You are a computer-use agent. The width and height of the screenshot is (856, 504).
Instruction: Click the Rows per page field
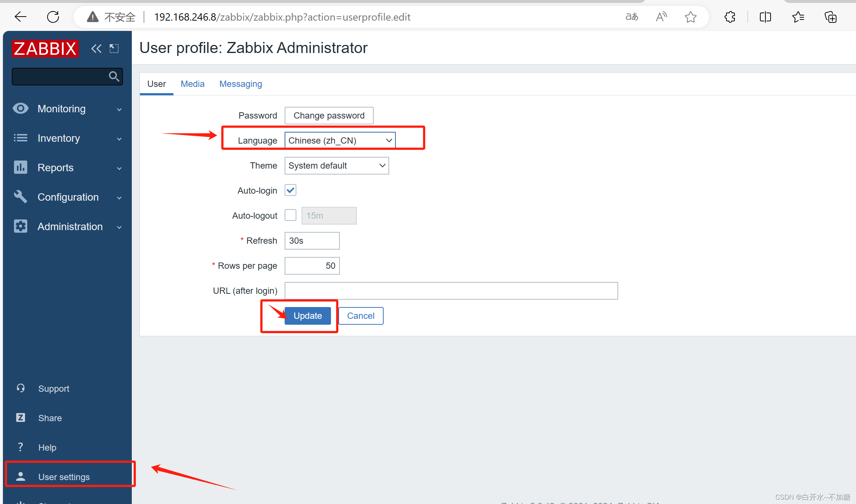[x=312, y=265]
